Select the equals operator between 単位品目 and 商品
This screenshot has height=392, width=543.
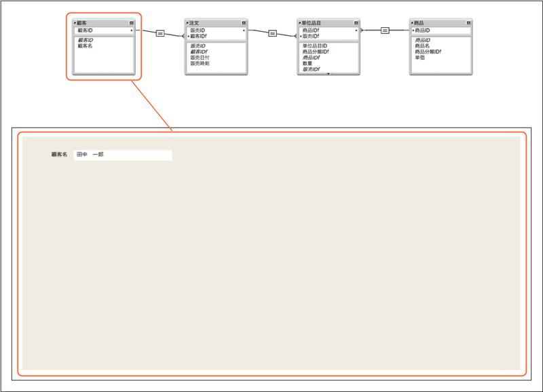[385, 31]
